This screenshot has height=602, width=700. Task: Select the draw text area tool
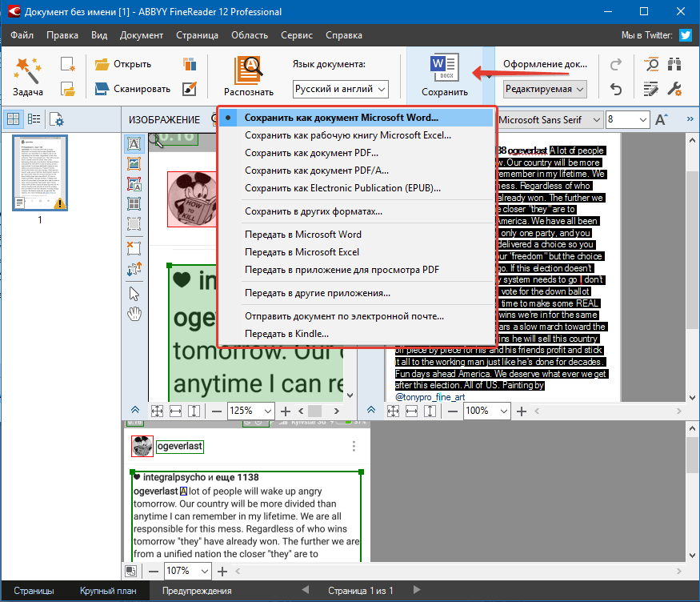pos(134,143)
